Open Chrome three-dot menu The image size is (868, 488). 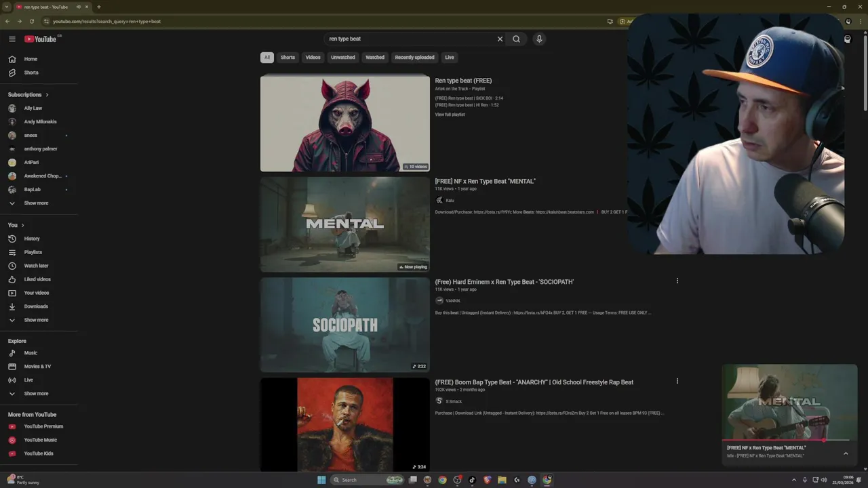coord(861,21)
